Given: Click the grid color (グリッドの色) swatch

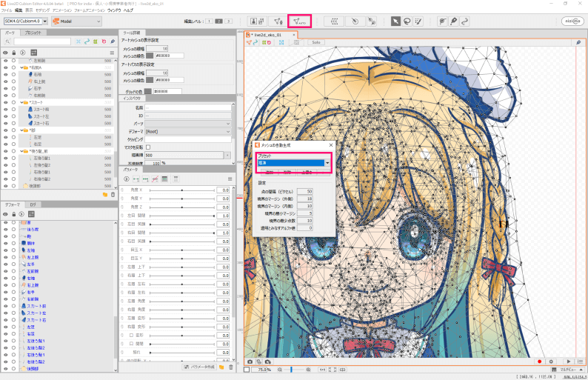Looking at the screenshot, I should coord(148,91).
